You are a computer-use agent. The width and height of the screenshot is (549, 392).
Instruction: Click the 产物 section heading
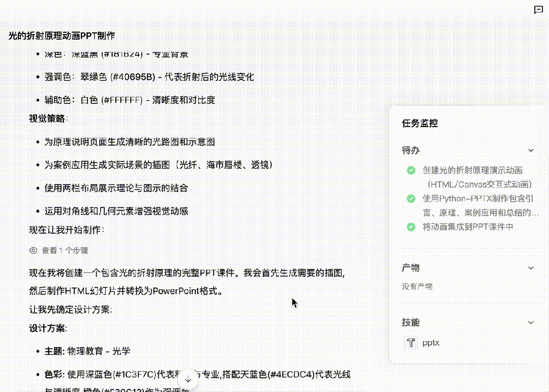[x=411, y=268]
